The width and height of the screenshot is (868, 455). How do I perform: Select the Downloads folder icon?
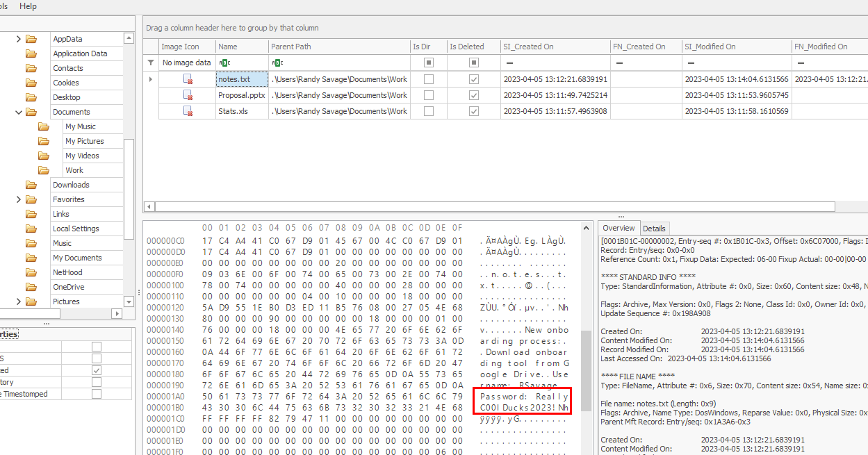31,185
